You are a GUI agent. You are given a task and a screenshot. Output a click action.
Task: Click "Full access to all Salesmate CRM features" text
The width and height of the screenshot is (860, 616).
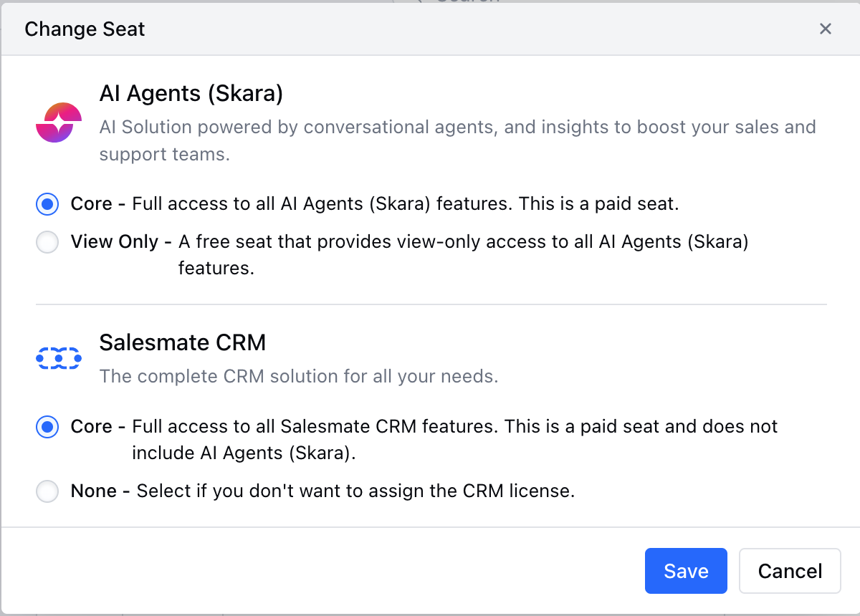click(x=315, y=427)
